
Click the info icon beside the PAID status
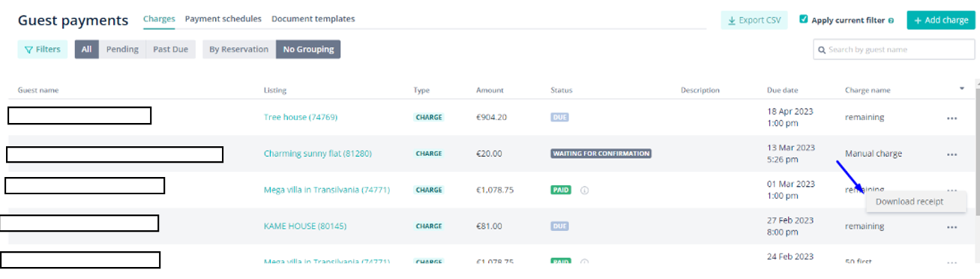584,190
